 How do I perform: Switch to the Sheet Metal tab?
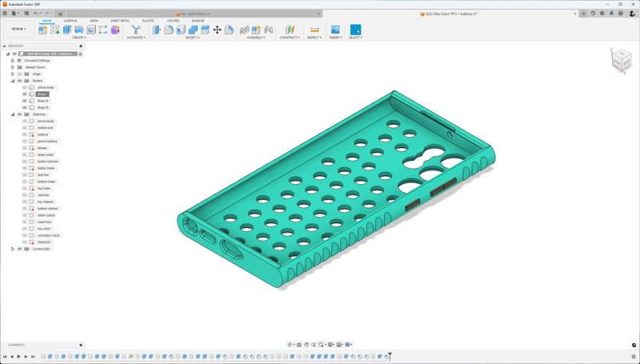pos(120,21)
